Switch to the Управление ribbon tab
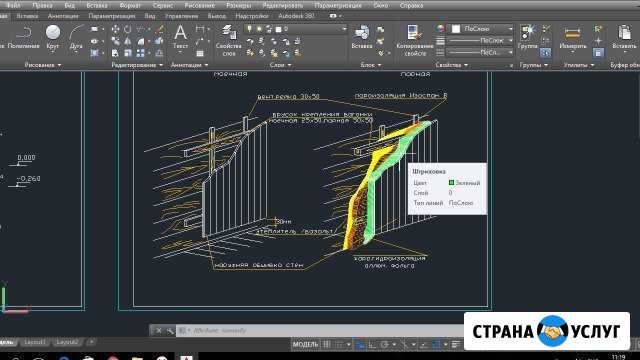 tap(181, 16)
